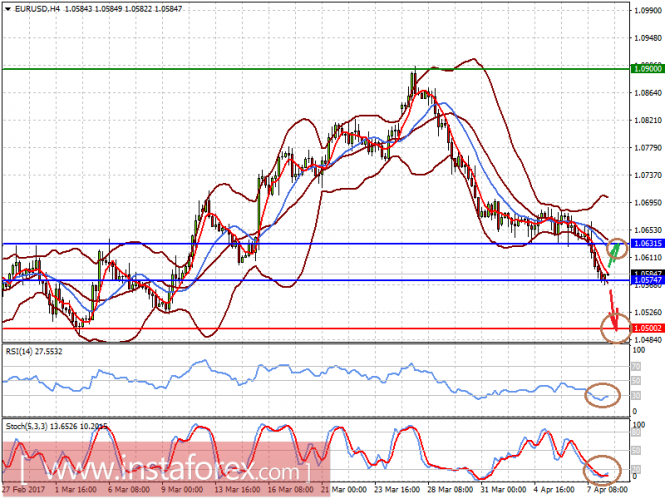Click the RSI 70 level marker

(x=635, y=366)
